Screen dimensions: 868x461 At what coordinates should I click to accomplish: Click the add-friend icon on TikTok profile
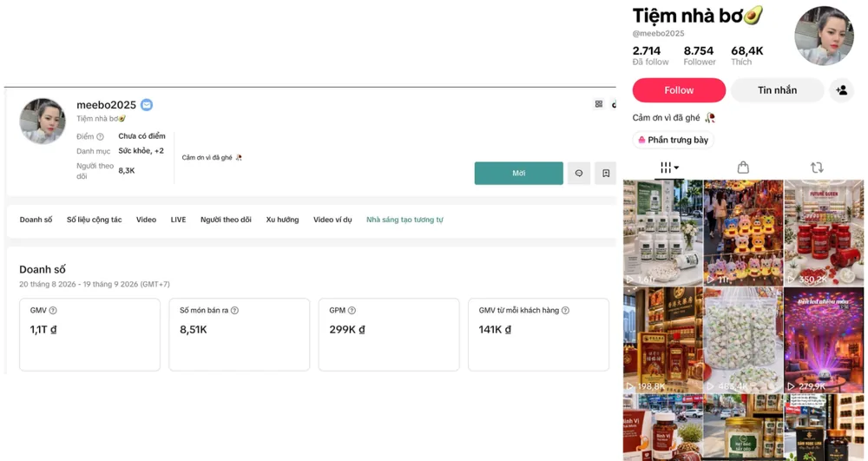click(x=841, y=90)
